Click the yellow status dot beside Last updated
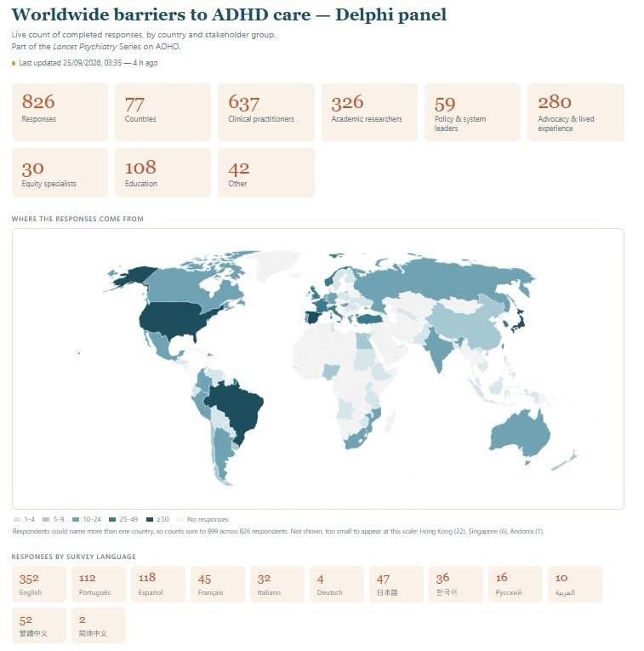 point(14,63)
